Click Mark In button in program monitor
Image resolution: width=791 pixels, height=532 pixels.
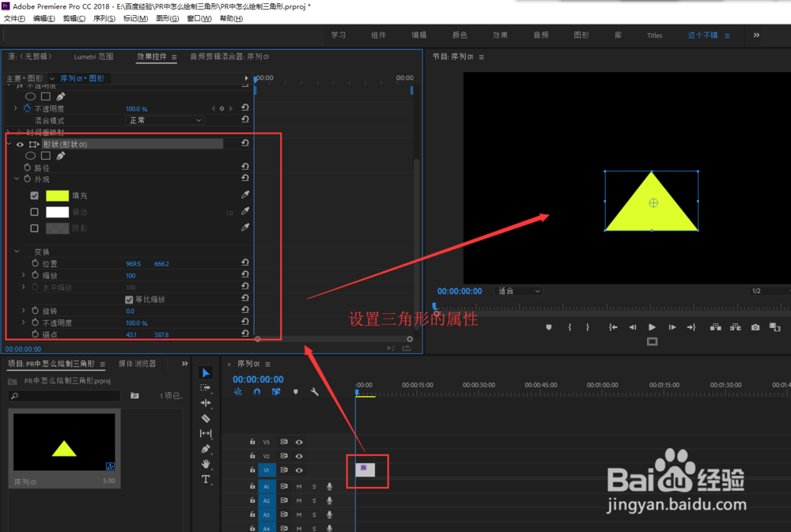570,327
